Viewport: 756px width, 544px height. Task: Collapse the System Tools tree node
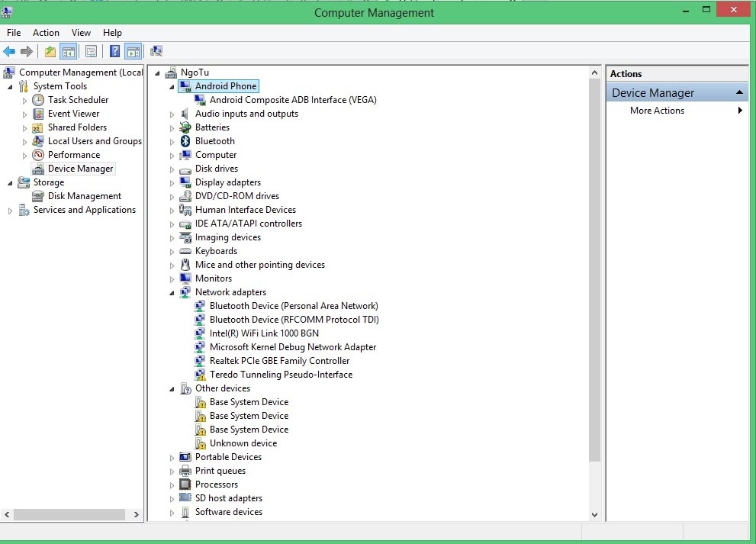[x=10, y=87]
